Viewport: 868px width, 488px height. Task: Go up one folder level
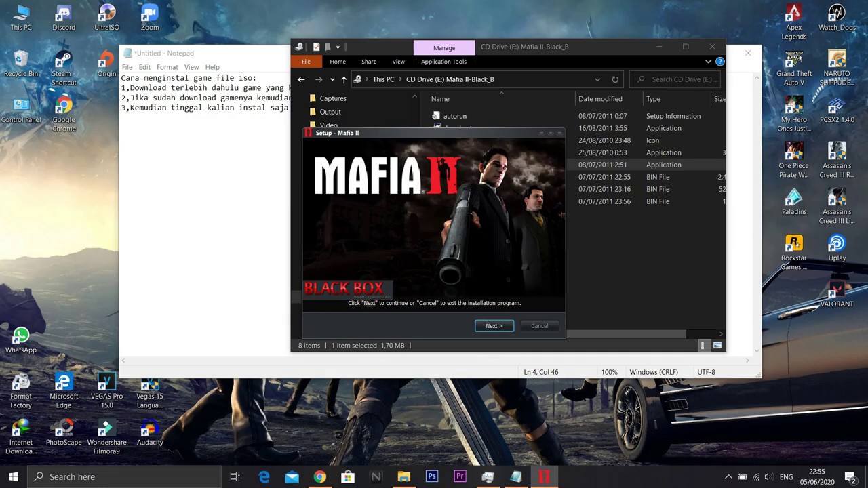pos(344,79)
